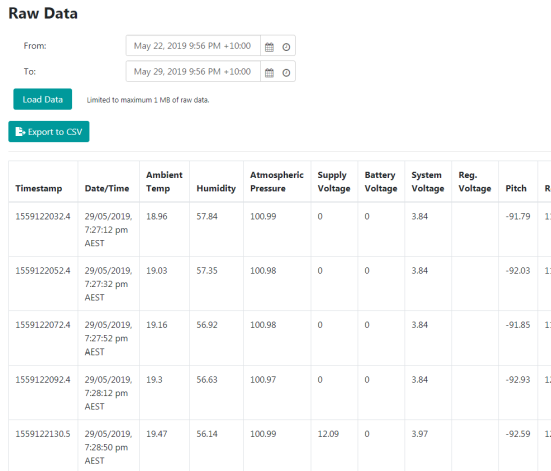Image resolution: width=551 pixels, height=471 pixels.
Task: Click the 1 MB raw data limit note
Action: point(148,100)
